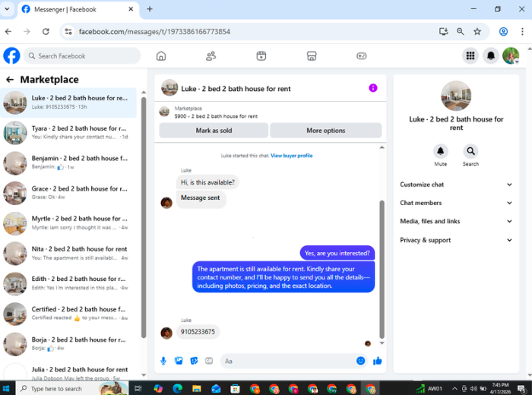Image resolution: width=532 pixels, height=395 pixels.
Task: Click the large listing photo in info panel
Action: 456,96
